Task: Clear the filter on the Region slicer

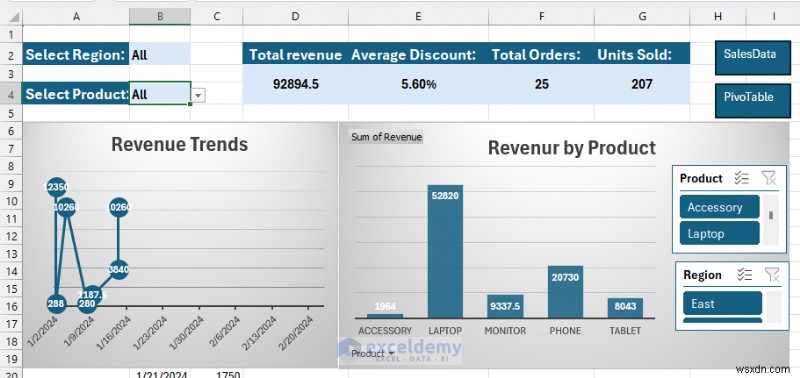Action: pos(772,274)
